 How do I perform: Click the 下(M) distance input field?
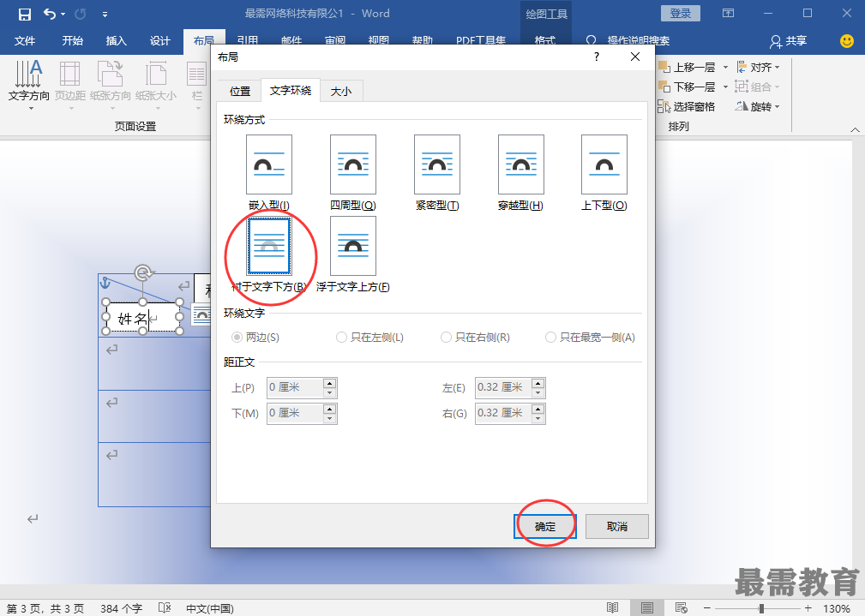pyautogui.click(x=295, y=413)
